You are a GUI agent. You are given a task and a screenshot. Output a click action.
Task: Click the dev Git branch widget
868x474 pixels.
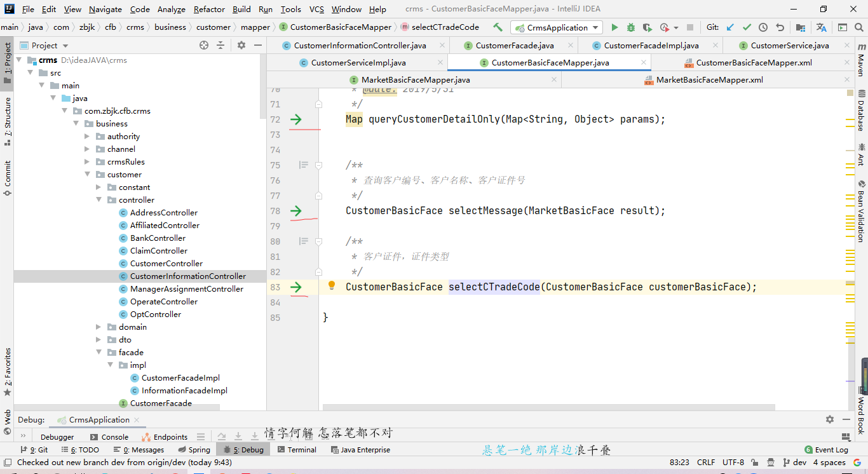point(794,463)
